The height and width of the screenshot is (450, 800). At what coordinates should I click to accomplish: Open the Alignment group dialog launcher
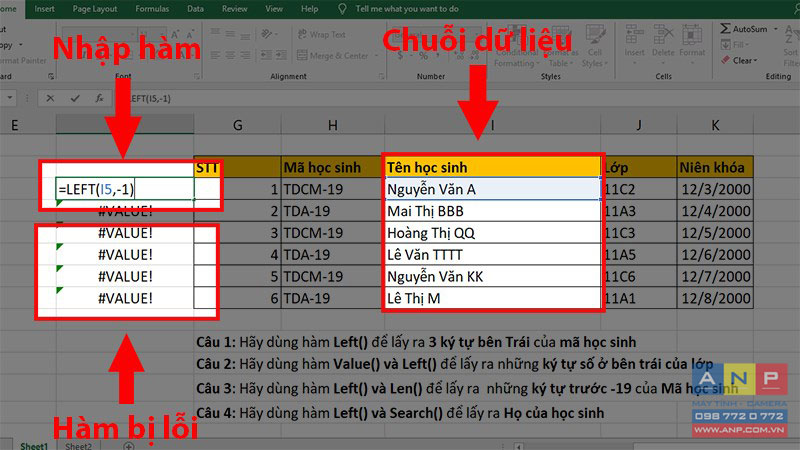tap(381, 76)
